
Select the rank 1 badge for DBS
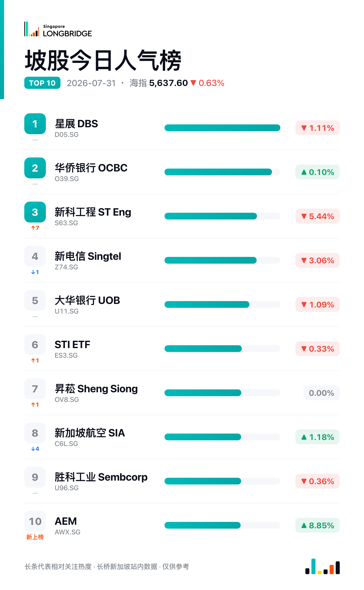point(35,124)
